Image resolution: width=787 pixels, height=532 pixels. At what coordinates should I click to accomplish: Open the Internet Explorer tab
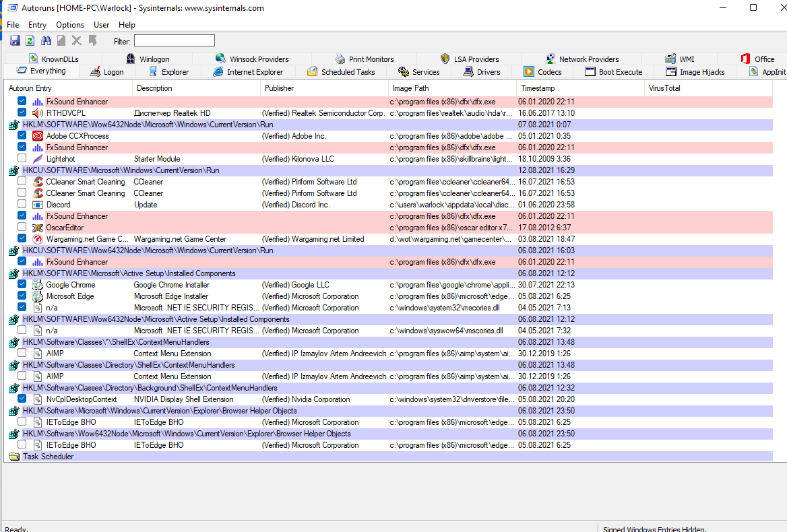point(248,72)
